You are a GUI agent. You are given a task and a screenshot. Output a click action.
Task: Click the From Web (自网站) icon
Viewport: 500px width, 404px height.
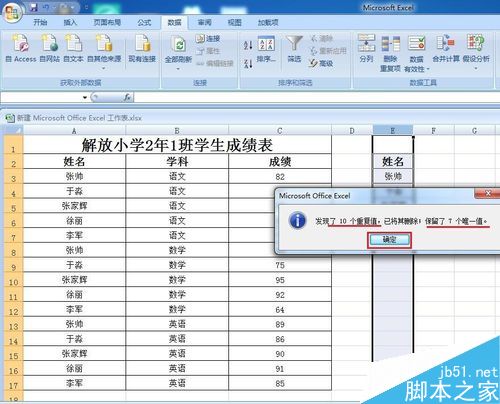pos(49,44)
